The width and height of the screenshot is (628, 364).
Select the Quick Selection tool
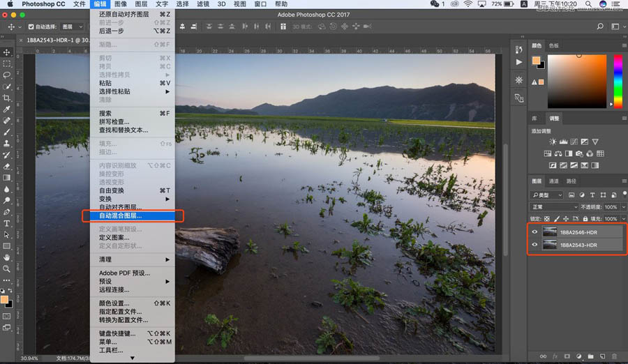pyautogui.click(x=7, y=86)
